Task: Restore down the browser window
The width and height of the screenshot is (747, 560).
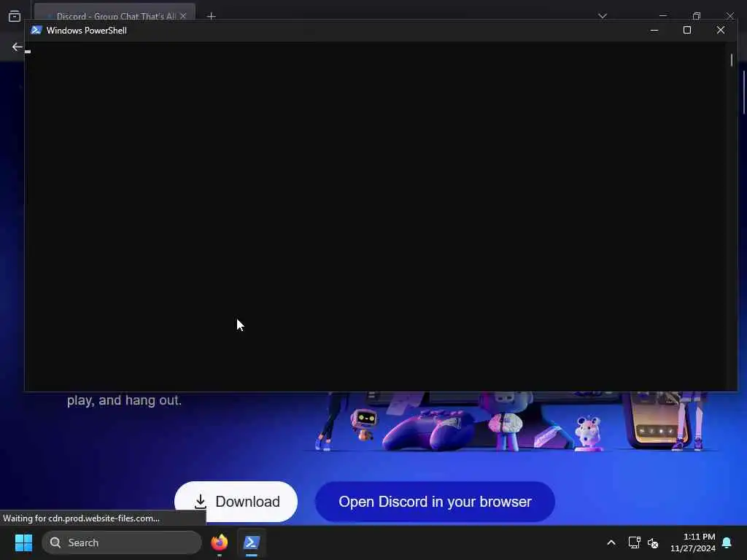Action: (x=697, y=16)
